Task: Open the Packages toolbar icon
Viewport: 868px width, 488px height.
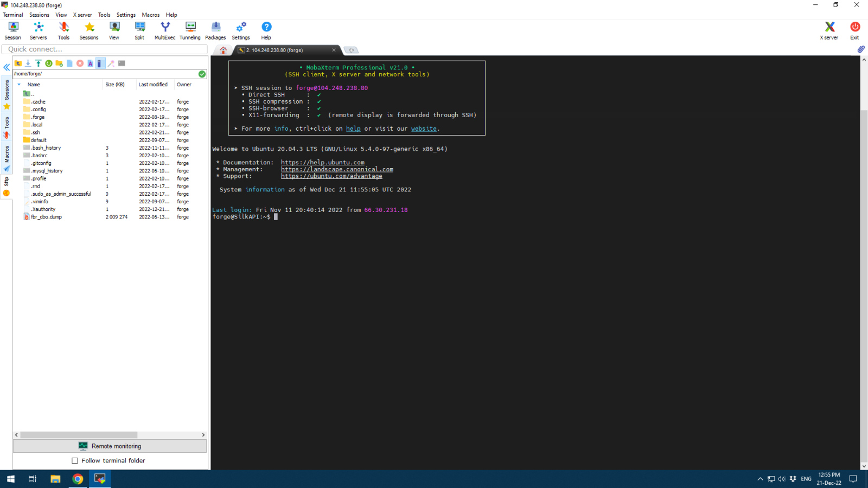Action: click(x=215, y=30)
